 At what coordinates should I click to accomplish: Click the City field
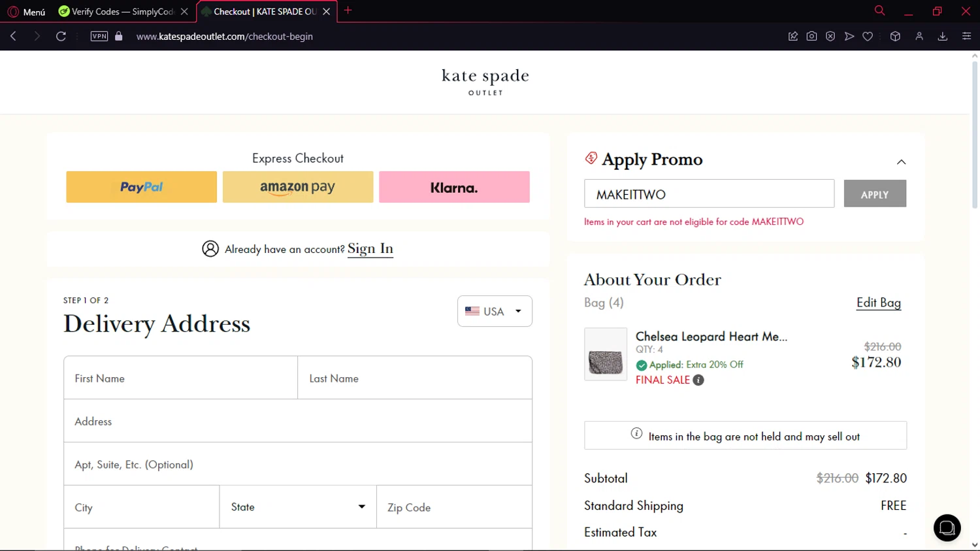coord(142,507)
